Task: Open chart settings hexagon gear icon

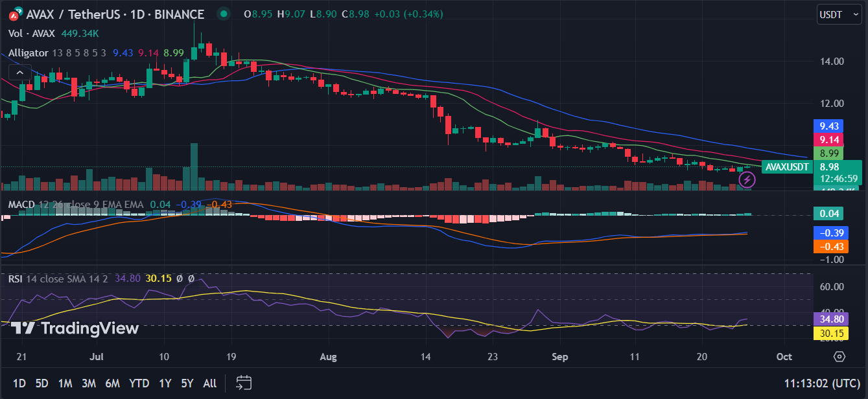Action: coord(839,356)
